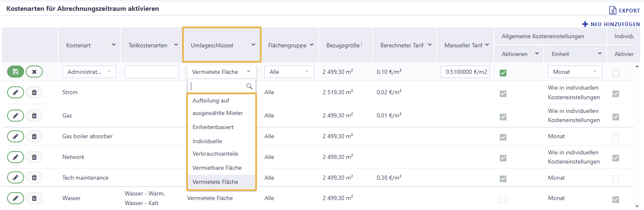This screenshot has width=644, height=210.
Task: Edit the Gas boiler absorber row
Action: coord(15,136)
